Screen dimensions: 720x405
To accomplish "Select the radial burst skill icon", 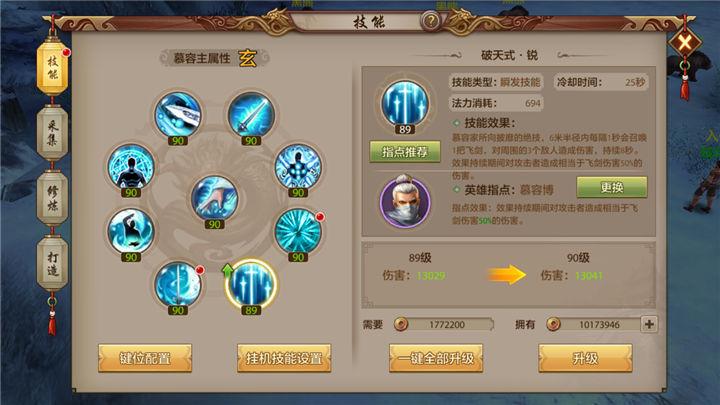I will pyautogui.click(x=298, y=231).
